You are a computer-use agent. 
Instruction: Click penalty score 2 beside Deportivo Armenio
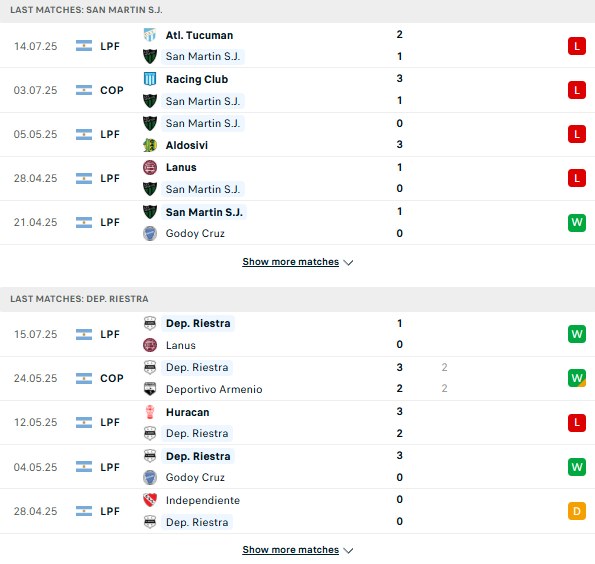pyautogui.click(x=444, y=388)
